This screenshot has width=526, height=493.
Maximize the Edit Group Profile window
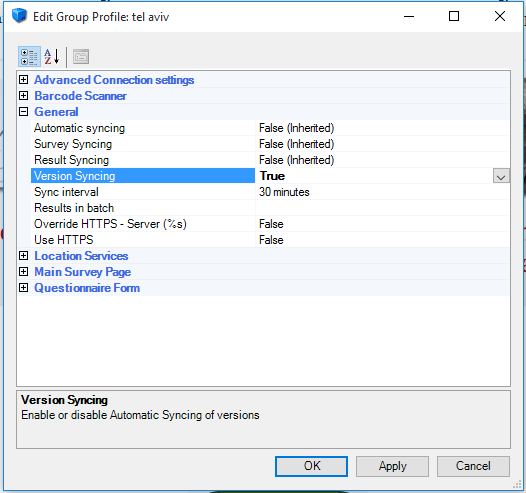(x=454, y=16)
